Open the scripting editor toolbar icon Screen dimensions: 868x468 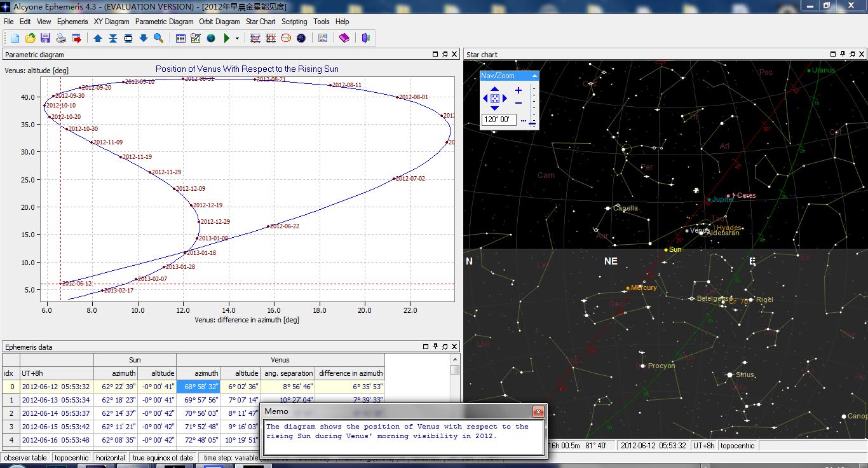click(323, 38)
